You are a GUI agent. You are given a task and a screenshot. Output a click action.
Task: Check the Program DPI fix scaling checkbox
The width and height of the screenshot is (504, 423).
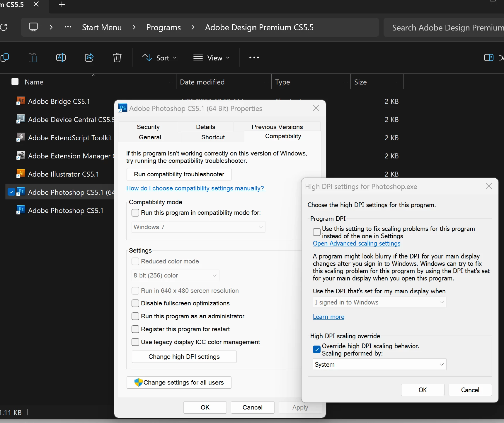coord(317,232)
